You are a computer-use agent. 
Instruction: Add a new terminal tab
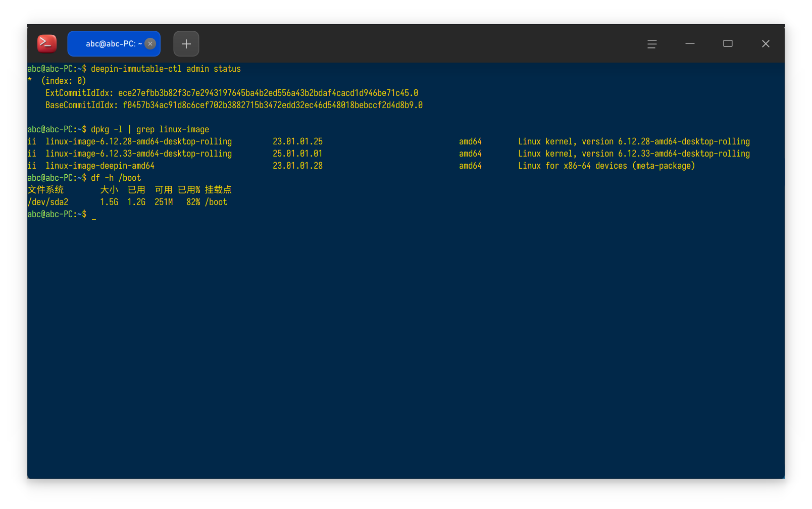(186, 43)
